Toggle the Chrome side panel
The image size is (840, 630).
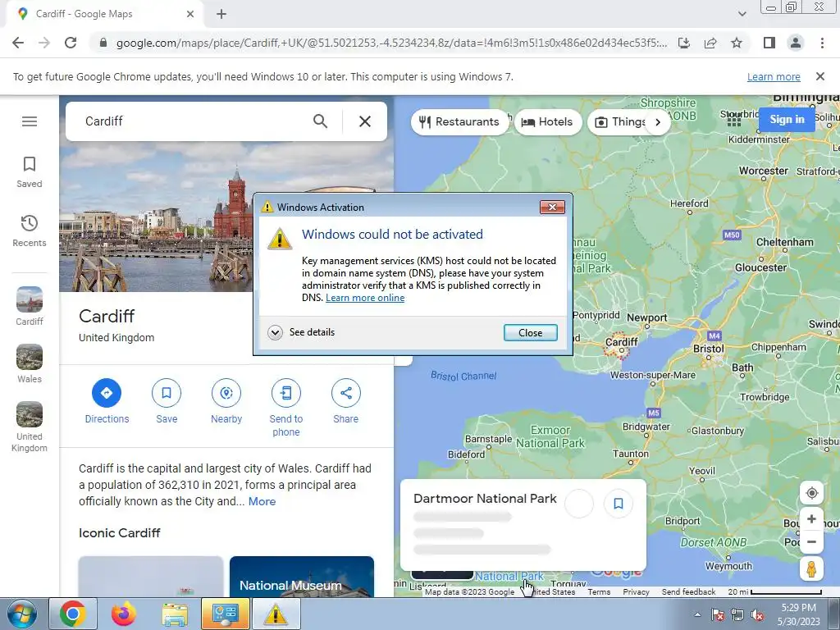click(769, 43)
